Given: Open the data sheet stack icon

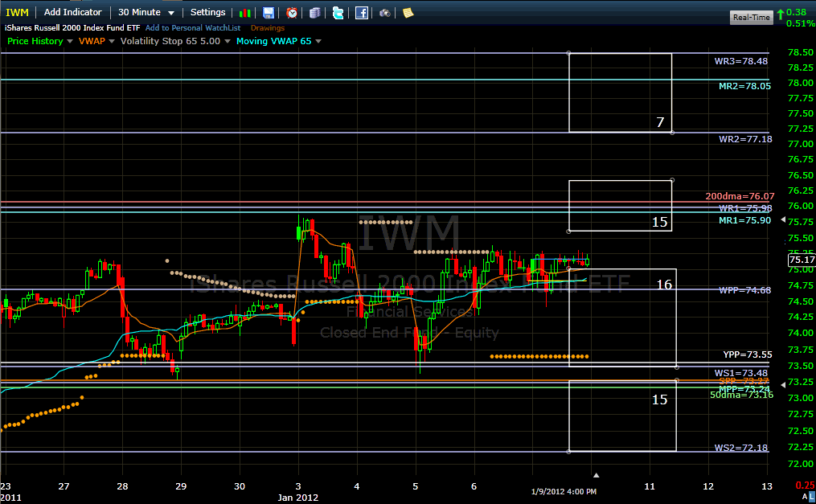Looking at the screenshot, I should [x=315, y=13].
